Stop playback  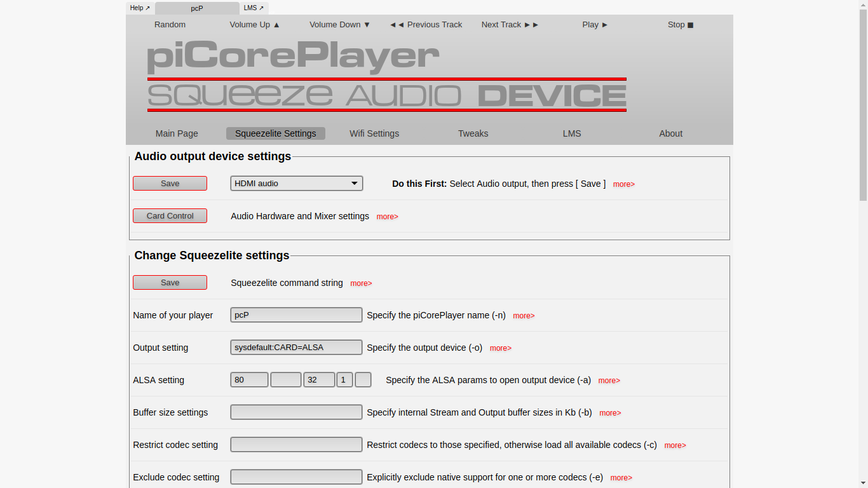(x=681, y=25)
